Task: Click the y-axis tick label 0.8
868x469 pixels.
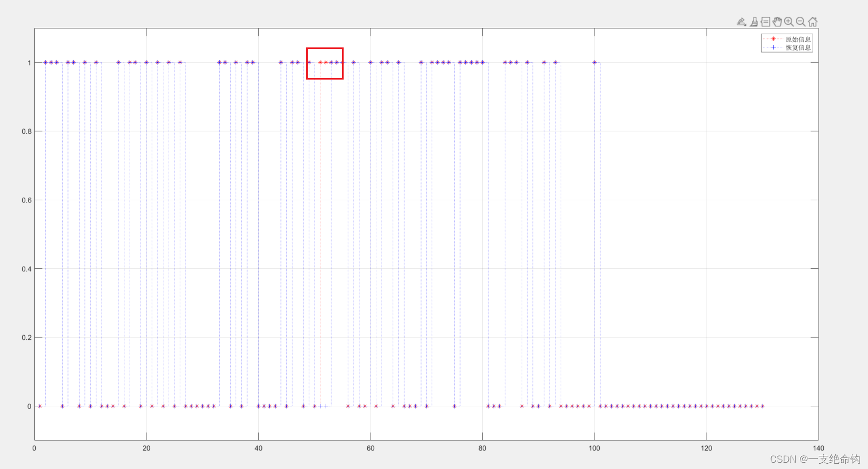Action: click(26, 131)
